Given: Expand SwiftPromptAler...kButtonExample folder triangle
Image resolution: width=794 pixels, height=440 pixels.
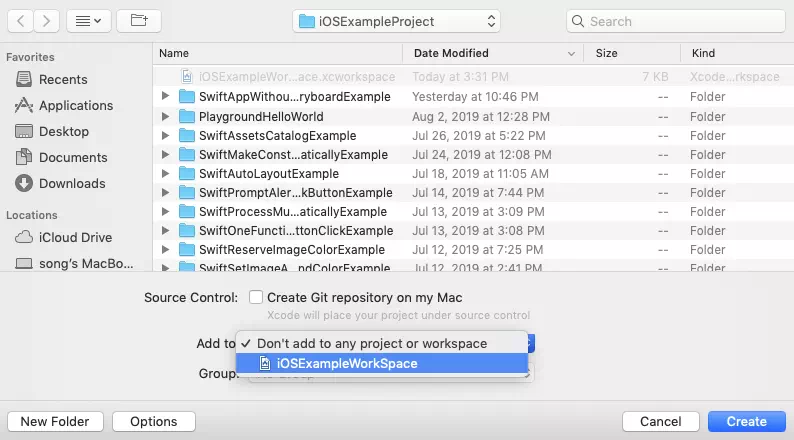Looking at the screenshot, I should pos(165,192).
